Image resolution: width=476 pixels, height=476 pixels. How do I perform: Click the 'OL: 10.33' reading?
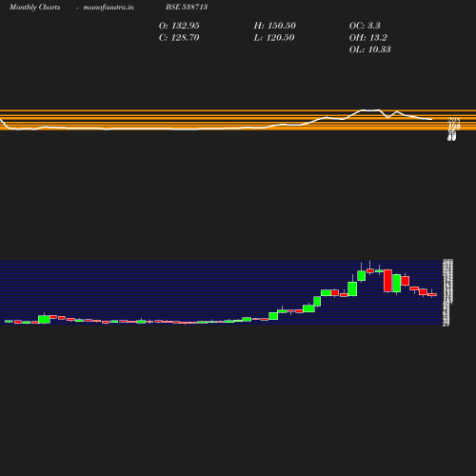(x=370, y=50)
